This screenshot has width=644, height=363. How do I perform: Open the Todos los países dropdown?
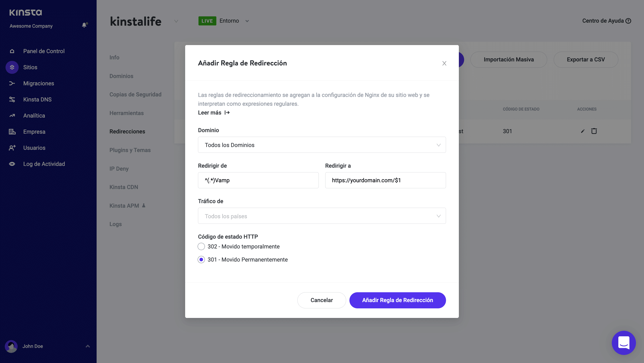(322, 216)
